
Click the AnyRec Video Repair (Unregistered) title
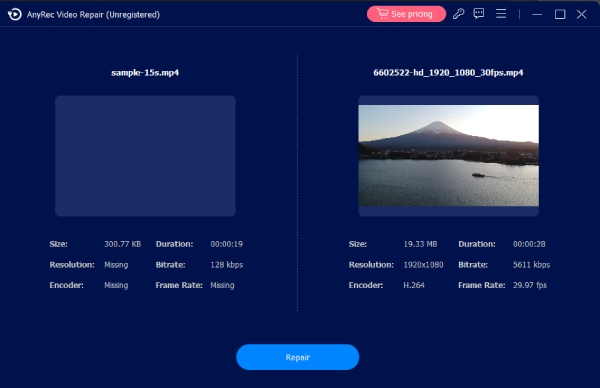tap(93, 15)
